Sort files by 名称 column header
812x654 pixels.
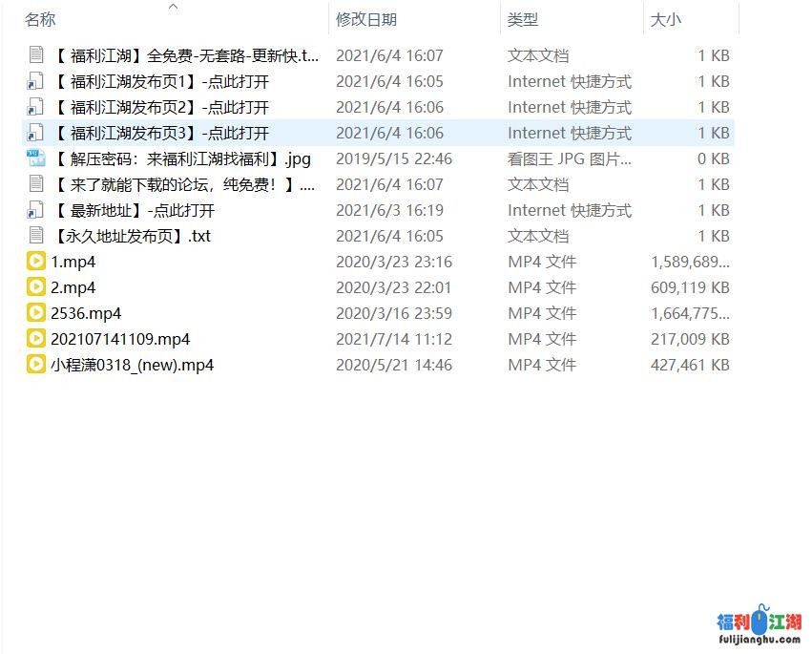[40, 19]
